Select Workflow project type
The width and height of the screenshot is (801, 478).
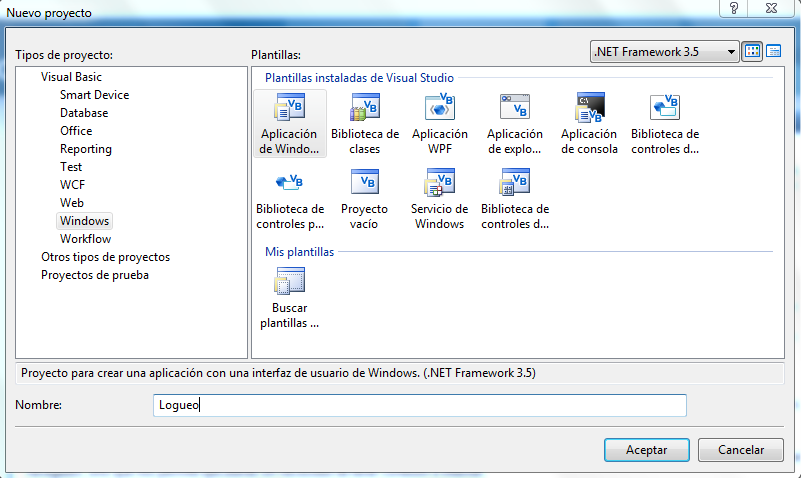tap(85, 239)
